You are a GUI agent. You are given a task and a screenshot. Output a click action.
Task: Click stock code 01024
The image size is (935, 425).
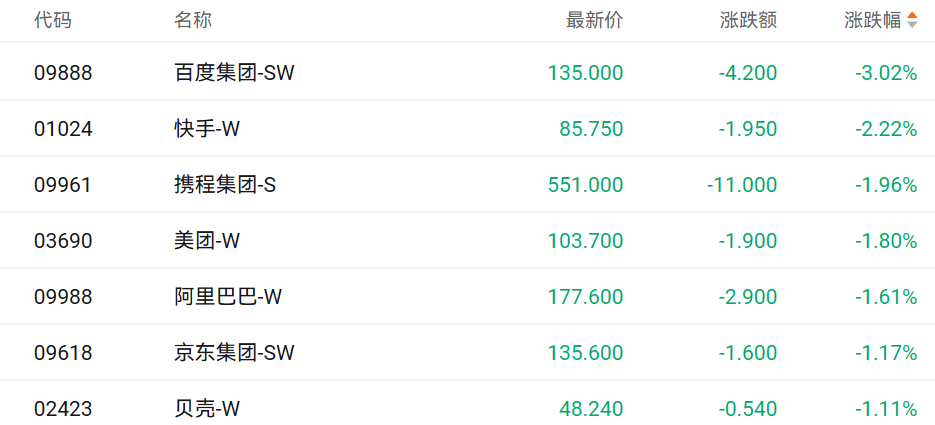coord(63,128)
